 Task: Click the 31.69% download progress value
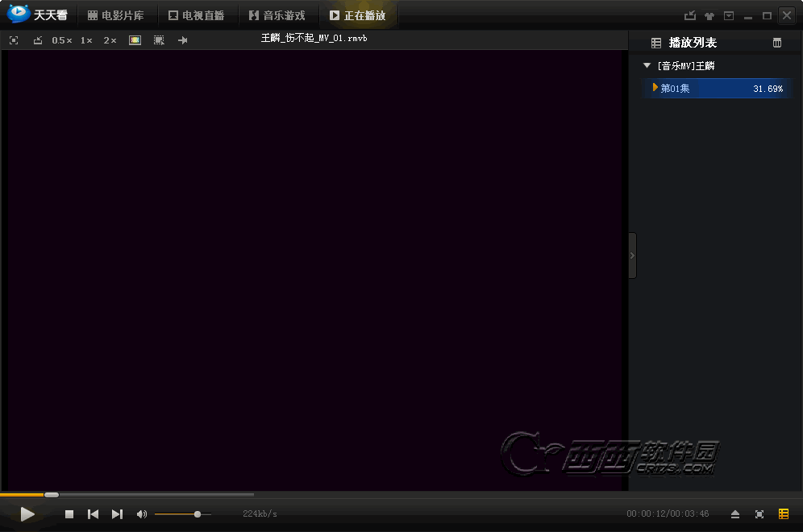[x=768, y=89]
